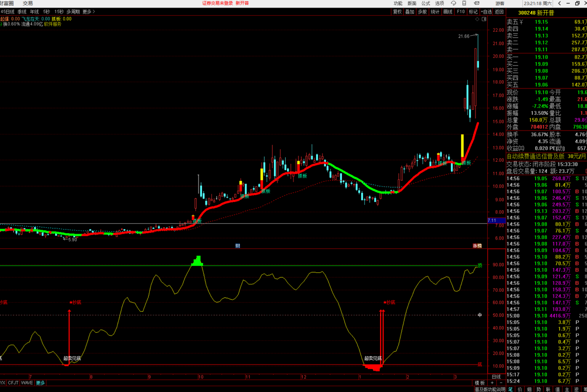Switch to 5秒 period
This screenshot has width=587, height=392.
[x=46, y=11]
